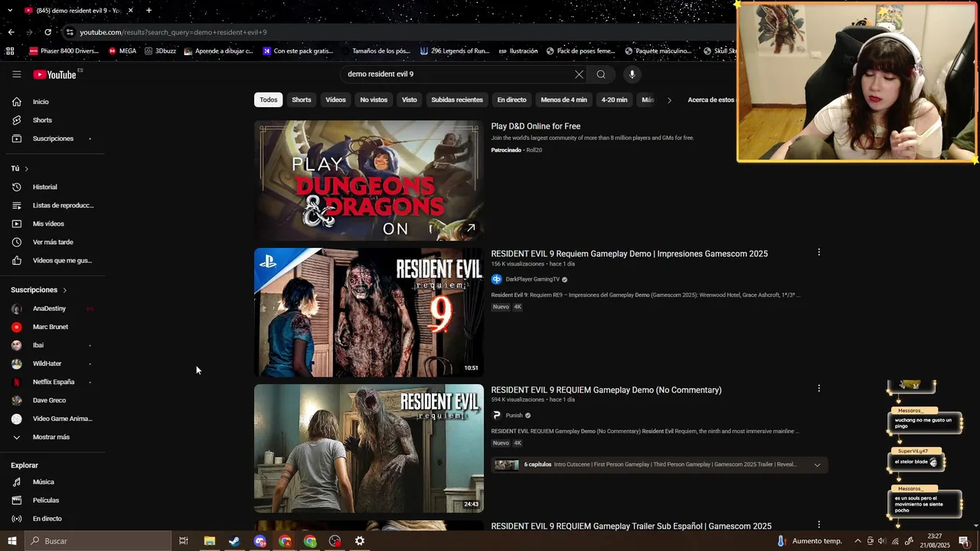Open options menu for No Commentary video

click(818, 389)
